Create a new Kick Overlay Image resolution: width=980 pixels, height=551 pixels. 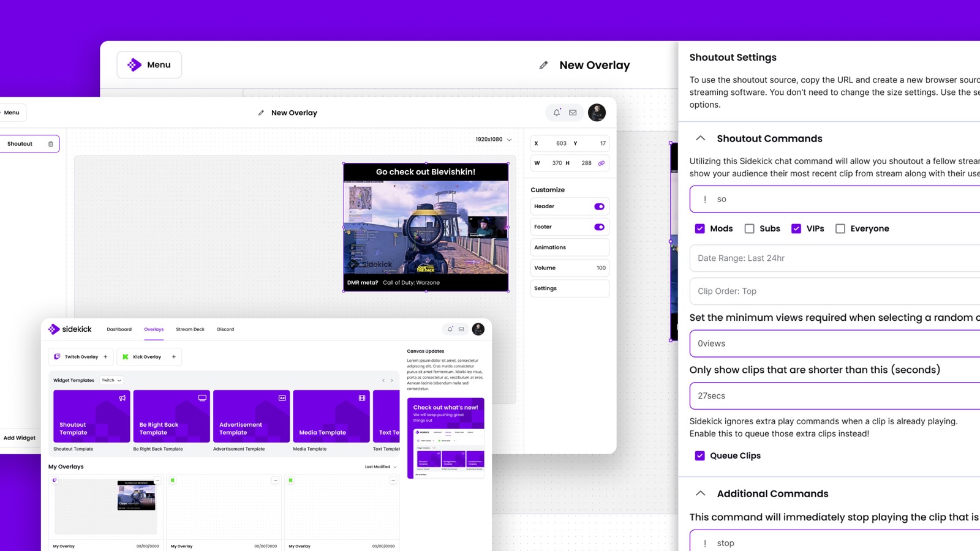coord(149,357)
